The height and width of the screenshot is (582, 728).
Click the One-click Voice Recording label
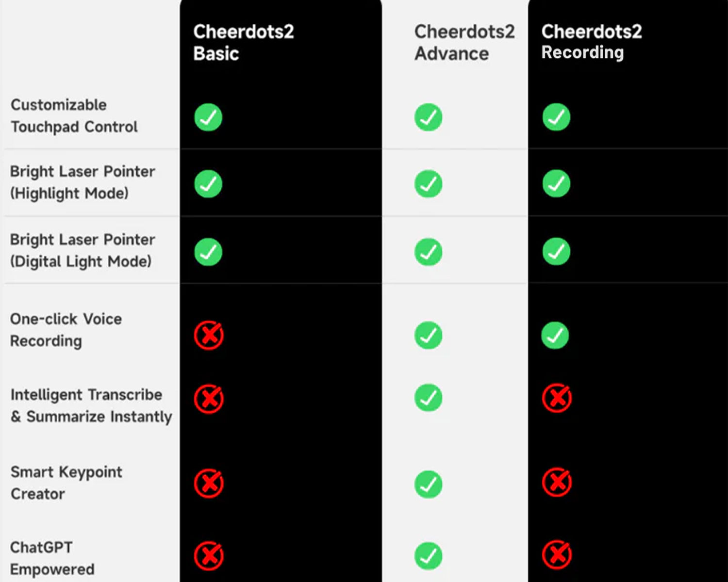(x=66, y=330)
